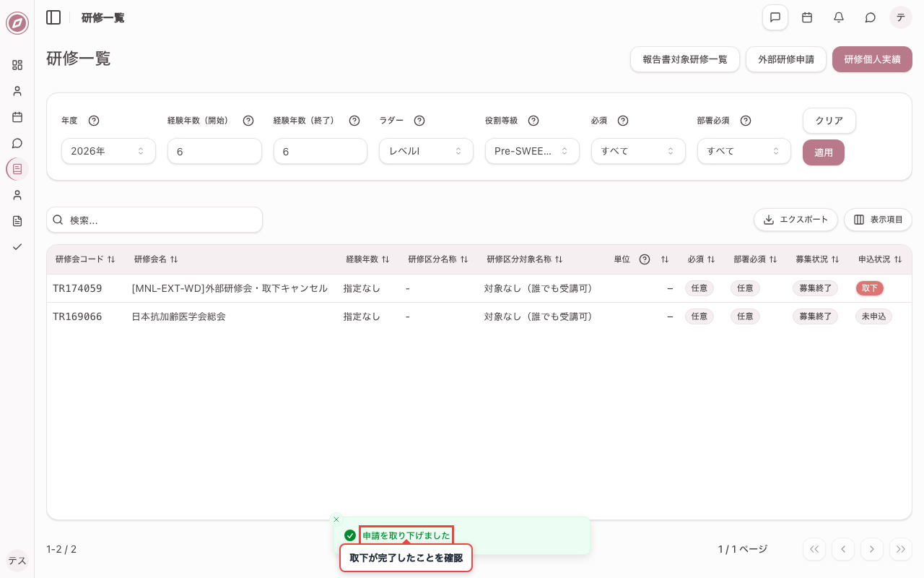Focus the 経験年数（終了） input
This screenshot has height=578, width=924.
point(321,151)
